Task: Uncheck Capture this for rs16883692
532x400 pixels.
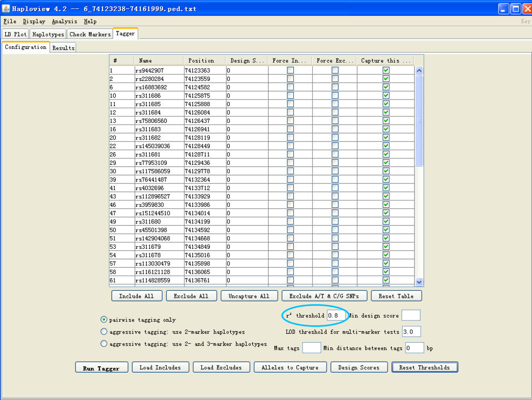Action: pyautogui.click(x=386, y=87)
